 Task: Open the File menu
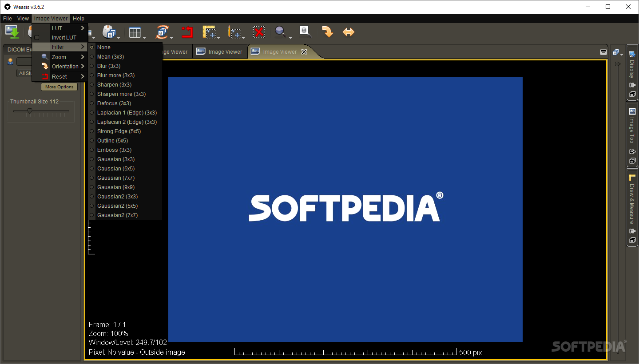[8, 19]
